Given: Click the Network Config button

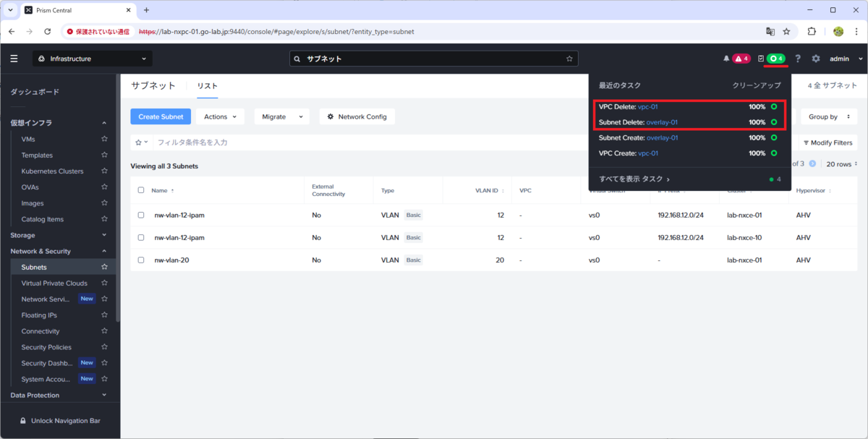Looking at the screenshot, I should click(x=357, y=116).
